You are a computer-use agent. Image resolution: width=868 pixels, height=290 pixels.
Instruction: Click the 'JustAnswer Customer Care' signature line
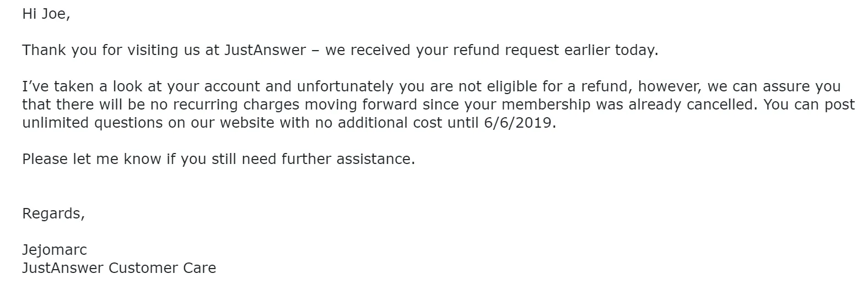pyautogui.click(x=119, y=268)
